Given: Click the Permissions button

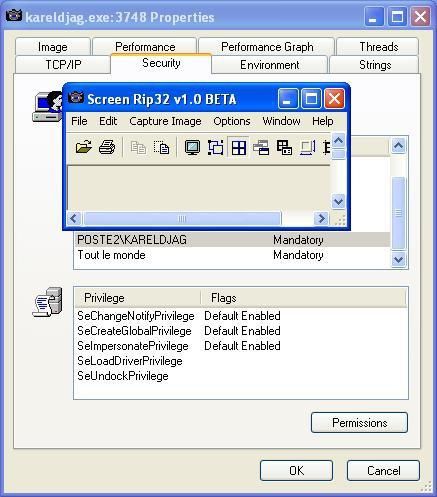Looking at the screenshot, I should (x=359, y=423).
